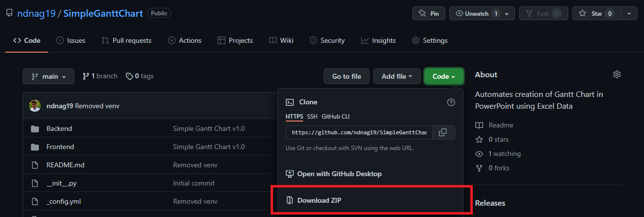This screenshot has height=217, width=644.
Task: Open the Wiki tab
Action: [x=281, y=40]
